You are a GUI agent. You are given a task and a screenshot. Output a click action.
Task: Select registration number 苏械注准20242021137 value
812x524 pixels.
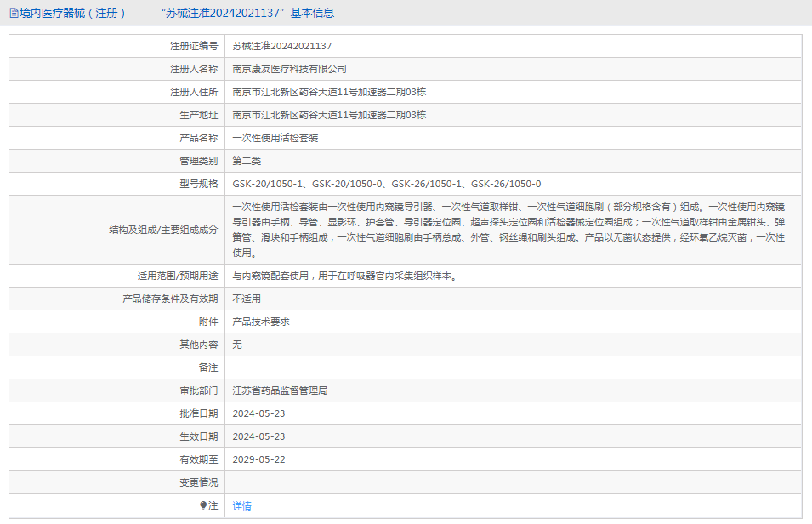(281, 46)
